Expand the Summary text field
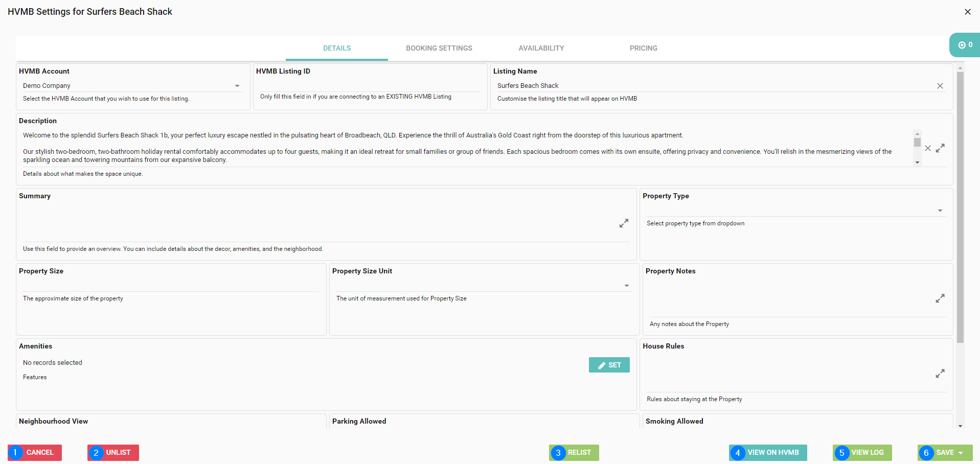Image resolution: width=980 pixels, height=464 pixels. [x=624, y=223]
